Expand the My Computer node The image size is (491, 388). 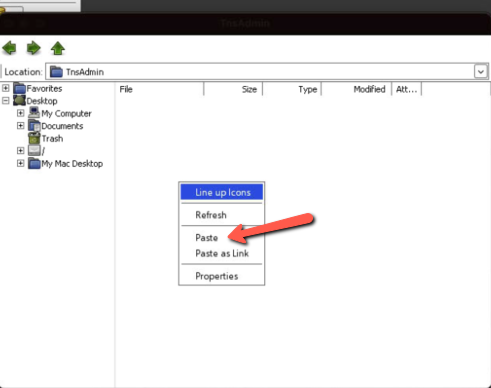(21, 113)
